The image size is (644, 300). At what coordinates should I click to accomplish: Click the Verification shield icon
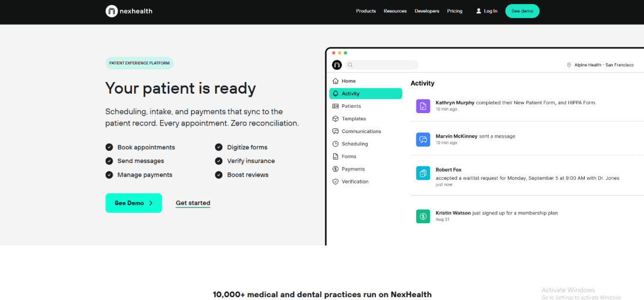click(x=335, y=182)
